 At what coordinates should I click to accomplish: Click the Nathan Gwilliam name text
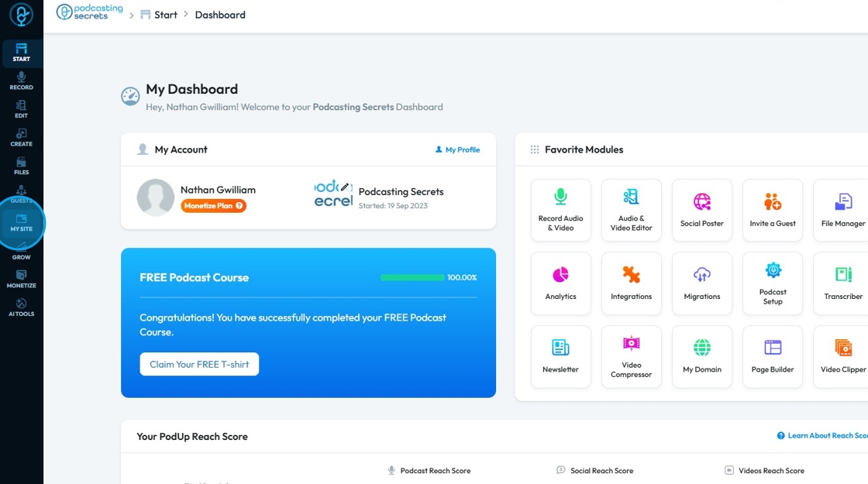pyautogui.click(x=218, y=190)
